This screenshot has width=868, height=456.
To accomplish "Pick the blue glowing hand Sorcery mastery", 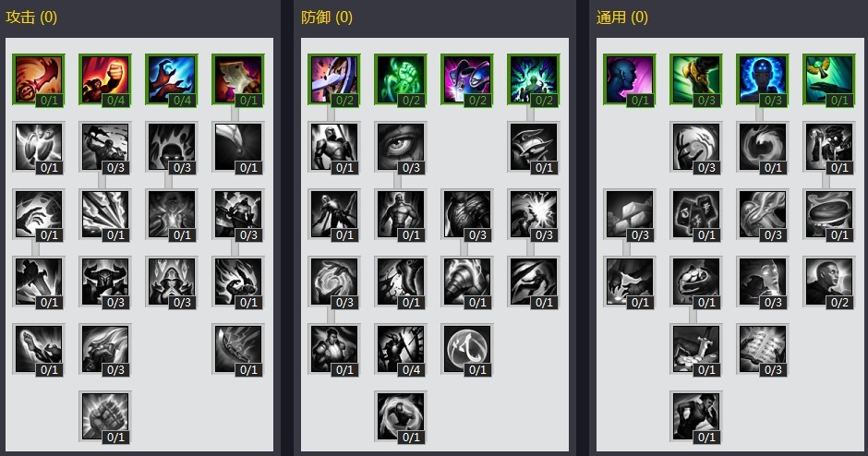I will [172, 79].
